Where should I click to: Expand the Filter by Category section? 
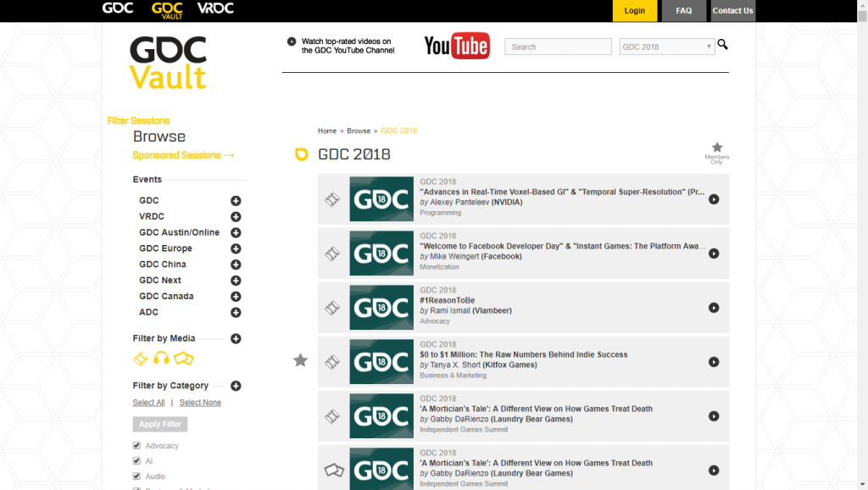click(x=236, y=386)
